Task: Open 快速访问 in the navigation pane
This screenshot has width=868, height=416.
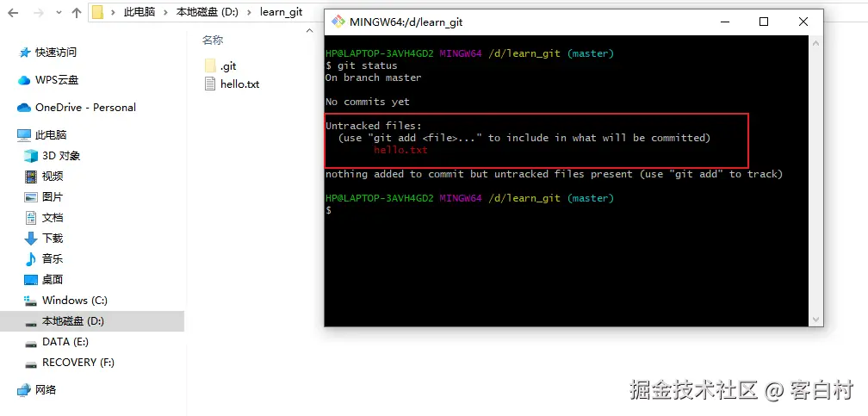Action: 55,52
